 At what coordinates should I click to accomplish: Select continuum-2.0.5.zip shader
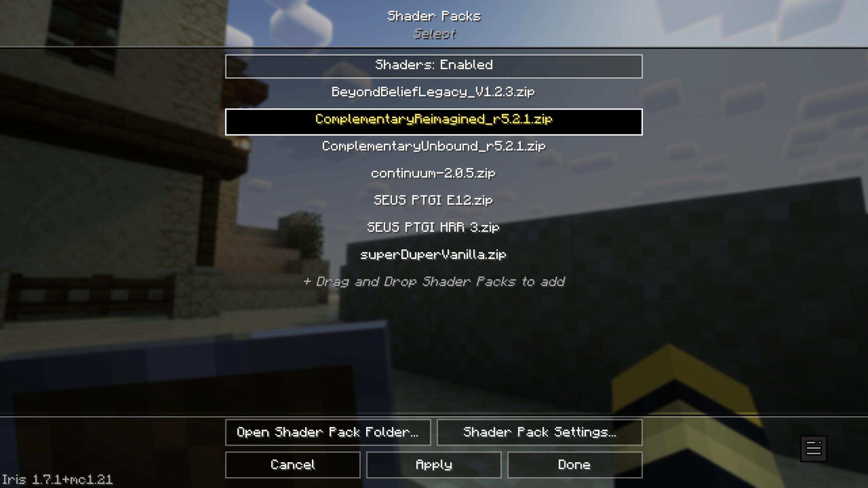tap(433, 173)
